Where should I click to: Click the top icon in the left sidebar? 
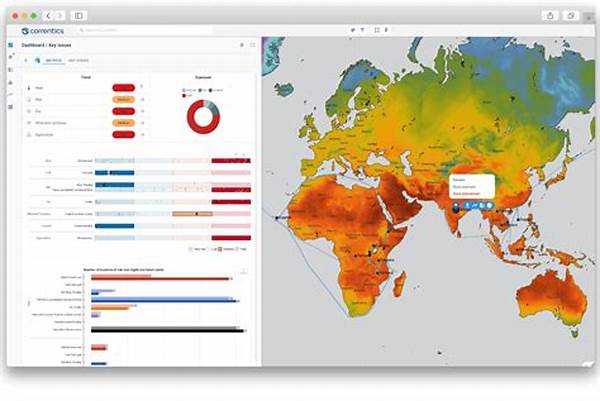pyautogui.click(x=10, y=45)
